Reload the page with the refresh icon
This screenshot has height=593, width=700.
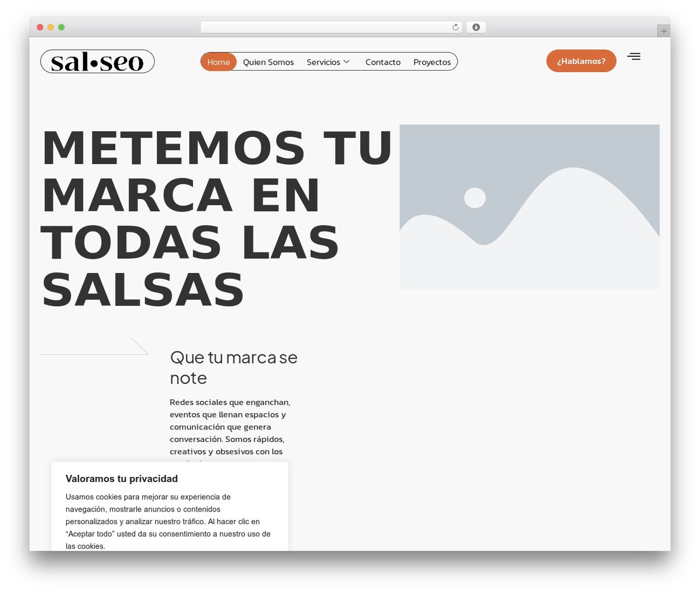(455, 27)
